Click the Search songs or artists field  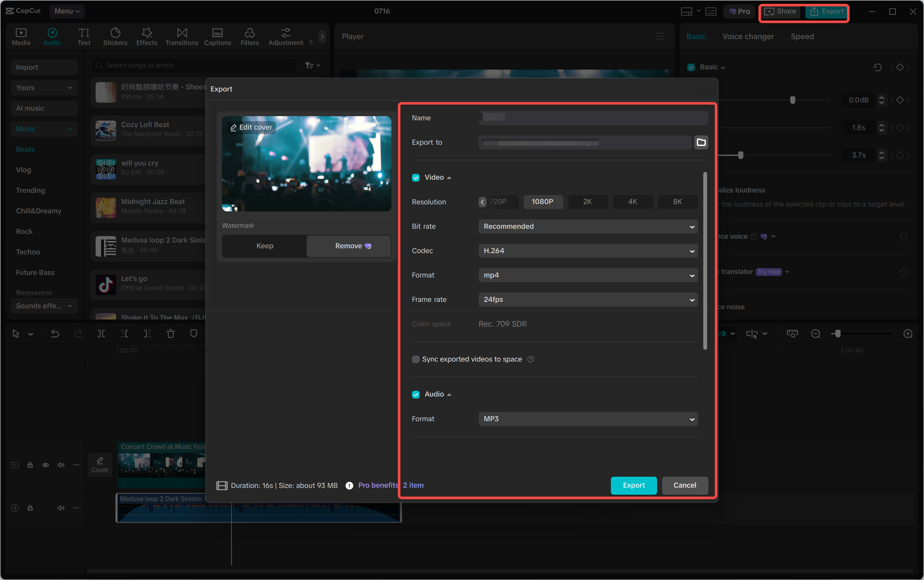pyautogui.click(x=192, y=65)
